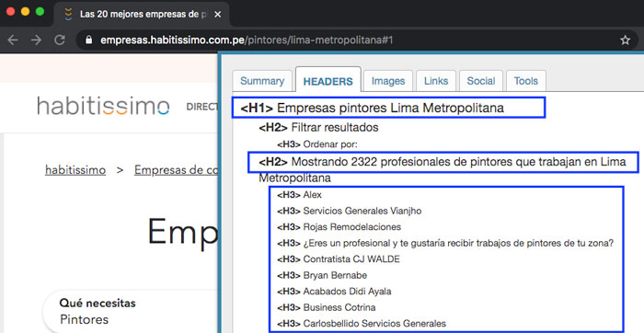The height and width of the screenshot is (333, 644).
Task: Switch to the Tools tab
Action: pos(525,81)
